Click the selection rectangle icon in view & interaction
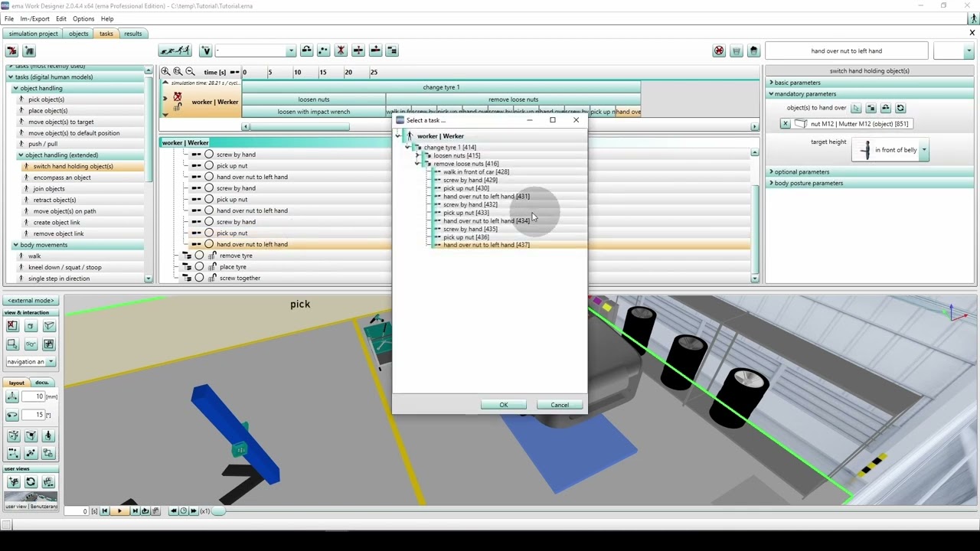This screenshot has height=551, width=980. pos(12,344)
